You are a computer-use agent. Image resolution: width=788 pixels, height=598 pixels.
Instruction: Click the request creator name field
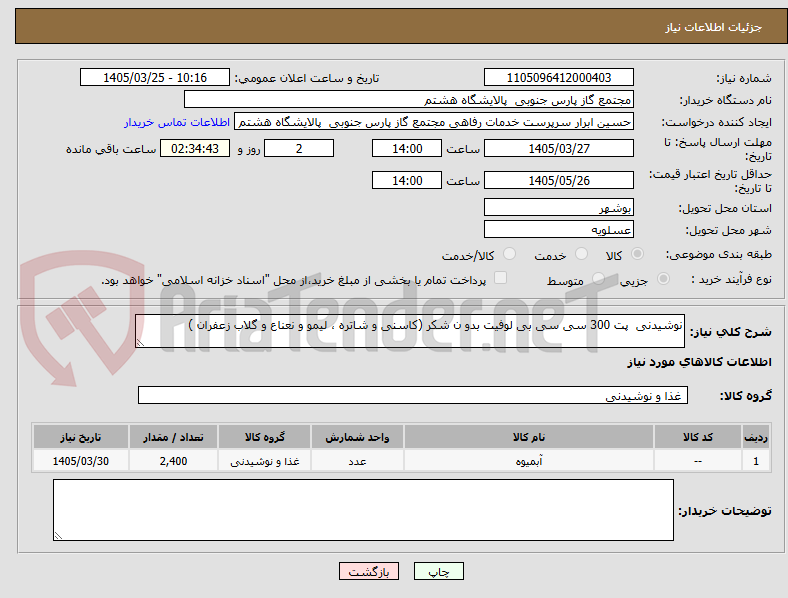434,122
